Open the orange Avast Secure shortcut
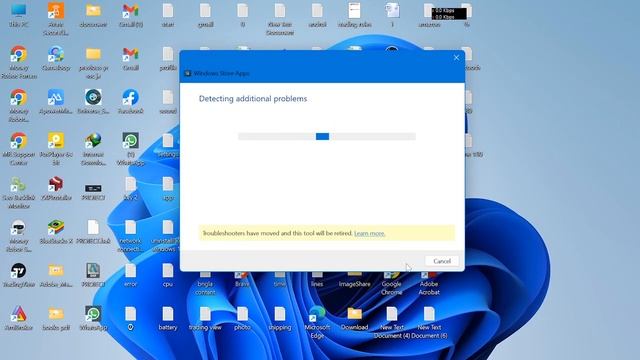Viewport: 640px width, 360px height. pos(56,18)
